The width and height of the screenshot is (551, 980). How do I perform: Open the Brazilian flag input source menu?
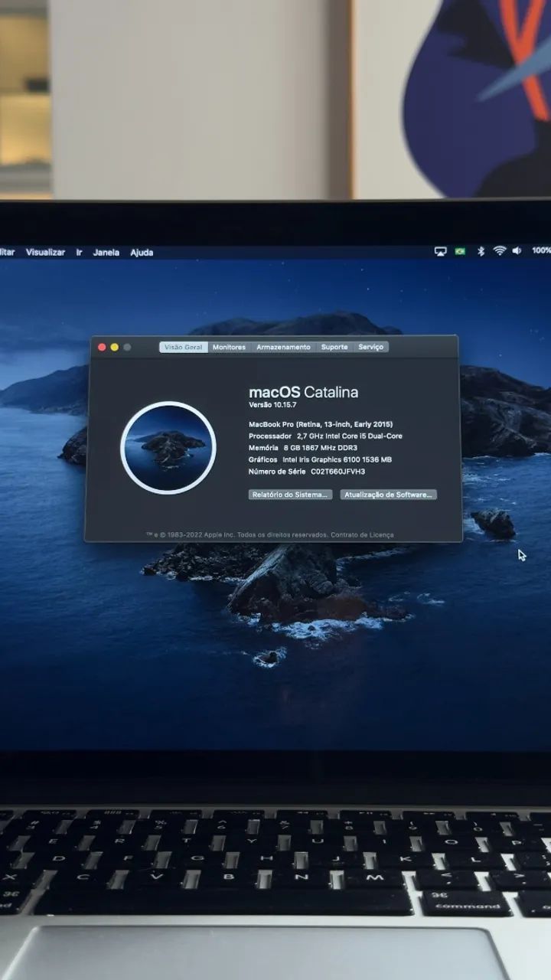460,251
